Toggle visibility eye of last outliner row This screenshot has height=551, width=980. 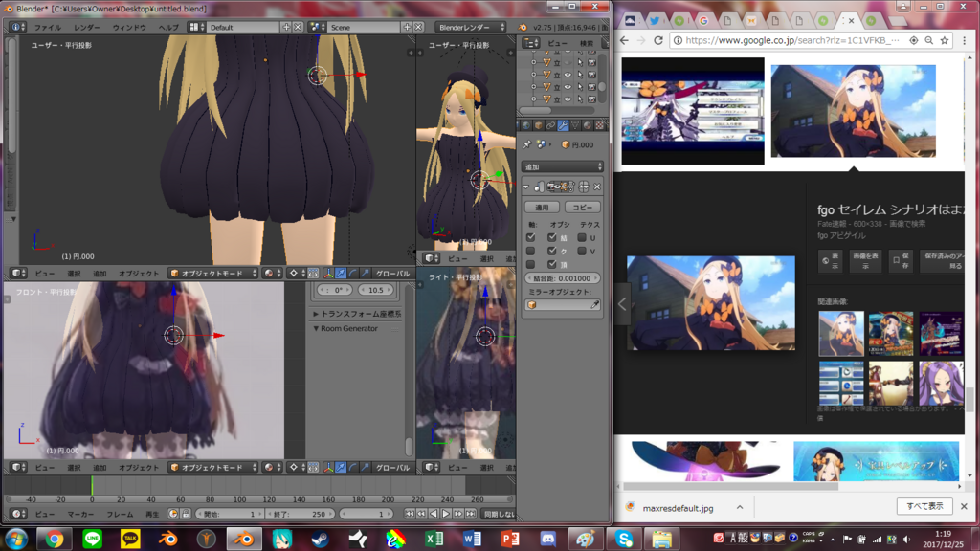[x=568, y=99]
